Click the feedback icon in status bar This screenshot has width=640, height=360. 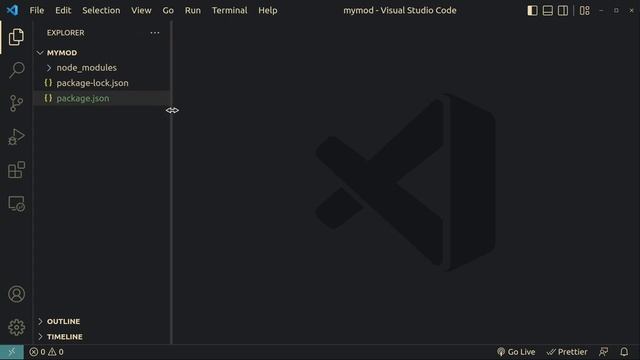tap(604, 352)
